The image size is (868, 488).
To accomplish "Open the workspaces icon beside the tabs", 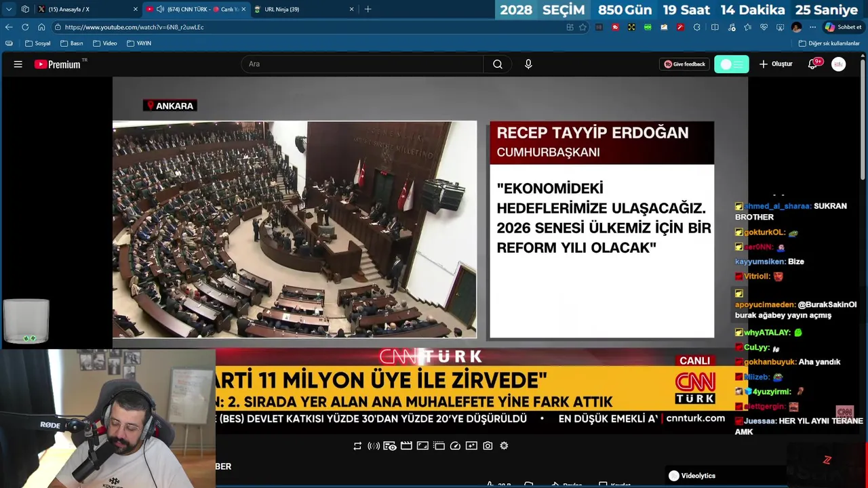I will (x=25, y=9).
